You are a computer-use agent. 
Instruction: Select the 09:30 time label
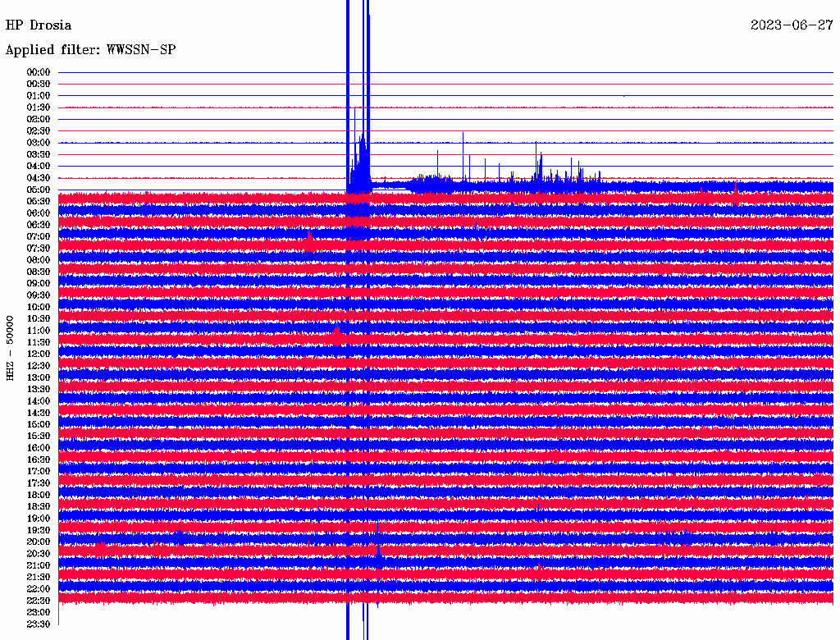[x=39, y=295]
